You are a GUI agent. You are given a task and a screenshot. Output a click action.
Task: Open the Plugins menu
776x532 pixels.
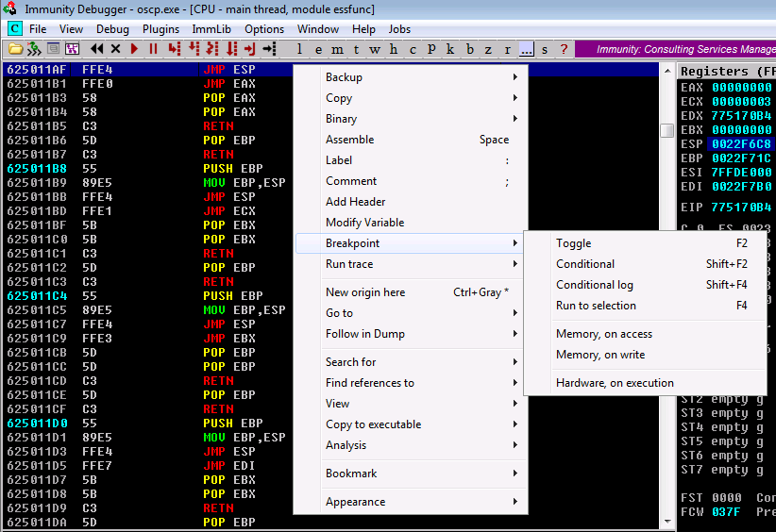click(160, 29)
